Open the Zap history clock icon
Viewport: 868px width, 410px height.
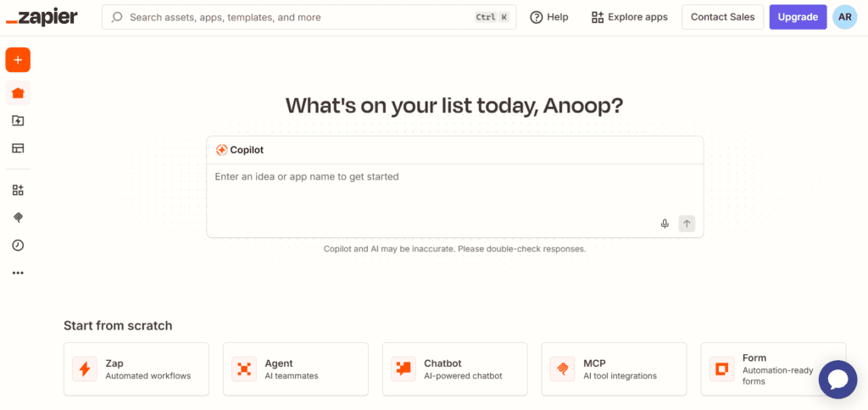pyautogui.click(x=18, y=246)
